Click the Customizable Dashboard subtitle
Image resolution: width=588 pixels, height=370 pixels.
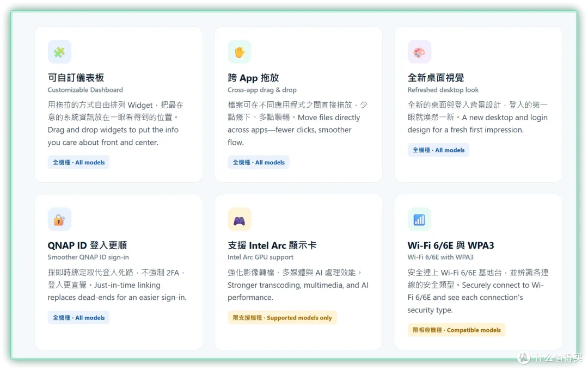pyautogui.click(x=85, y=90)
